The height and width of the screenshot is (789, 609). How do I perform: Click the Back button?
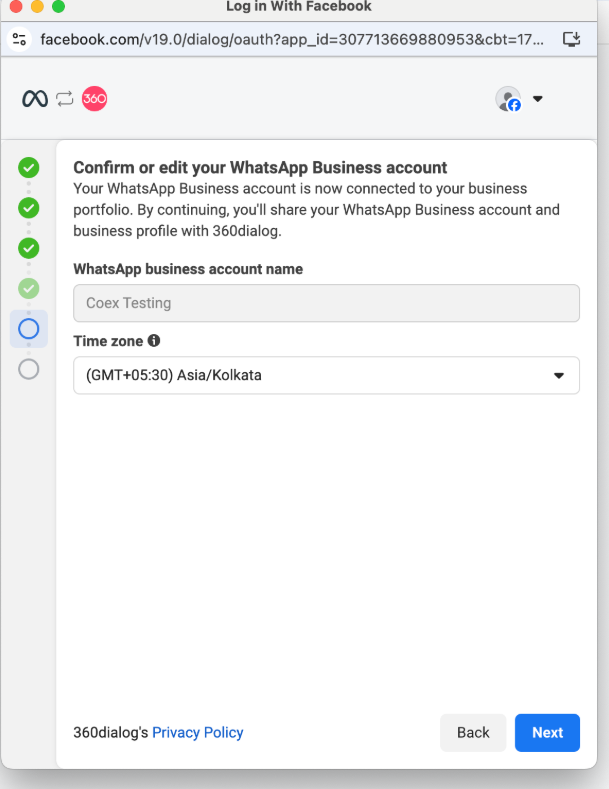click(x=473, y=733)
